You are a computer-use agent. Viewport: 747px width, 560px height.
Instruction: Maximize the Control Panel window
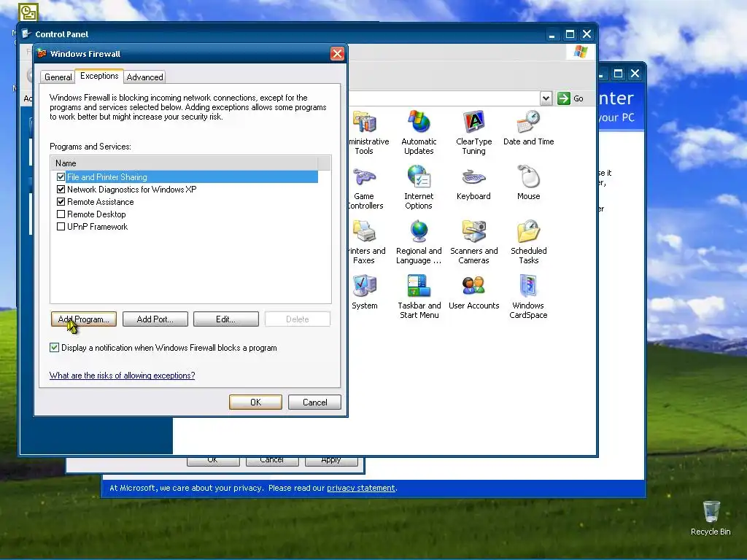(x=570, y=34)
